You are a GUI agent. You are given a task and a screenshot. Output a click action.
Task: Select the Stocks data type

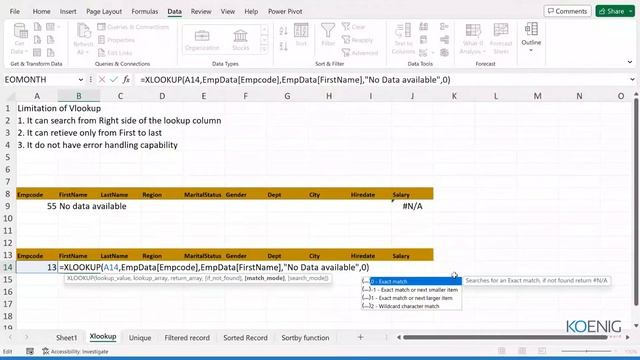tap(240, 40)
